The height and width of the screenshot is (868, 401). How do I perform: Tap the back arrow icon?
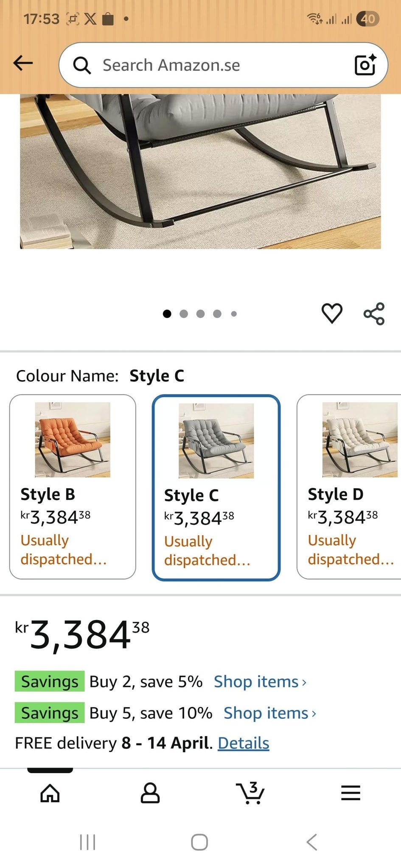[x=23, y=64]
